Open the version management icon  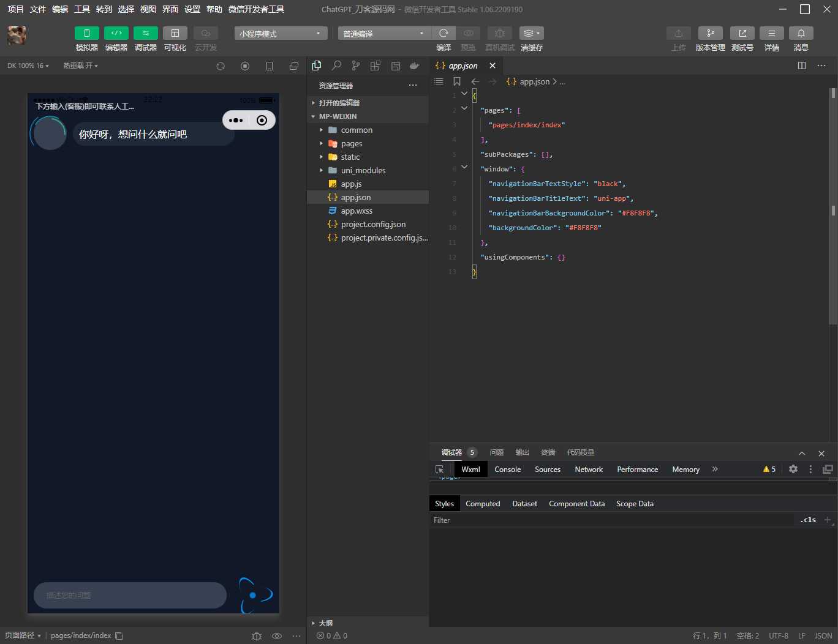click(x=710, y=33)
